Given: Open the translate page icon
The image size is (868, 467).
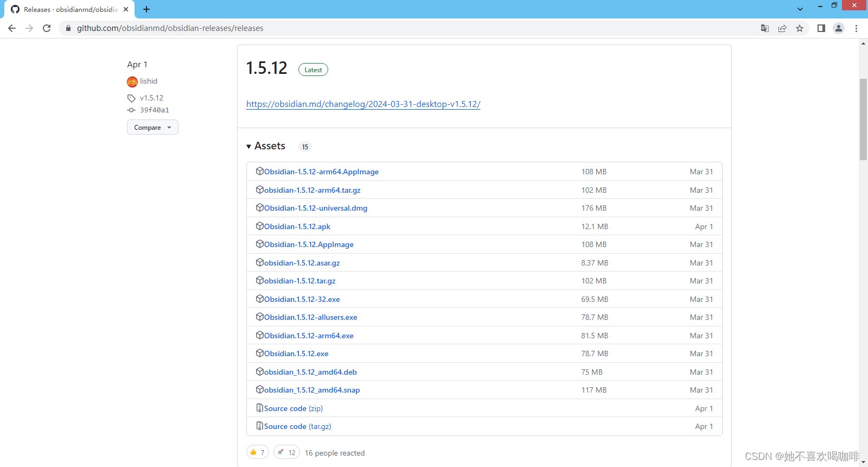Looking at the screenshot, I should coord(765,28).
